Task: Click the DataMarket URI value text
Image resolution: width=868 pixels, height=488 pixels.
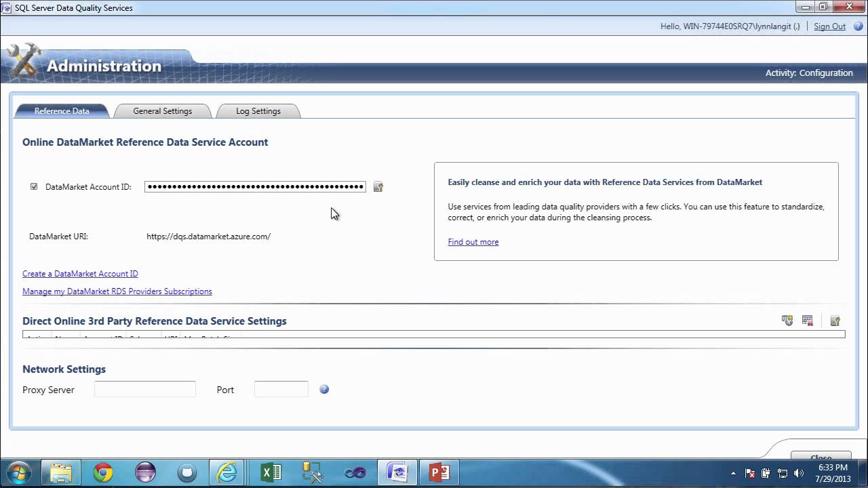Action: (x=209, y=237)
